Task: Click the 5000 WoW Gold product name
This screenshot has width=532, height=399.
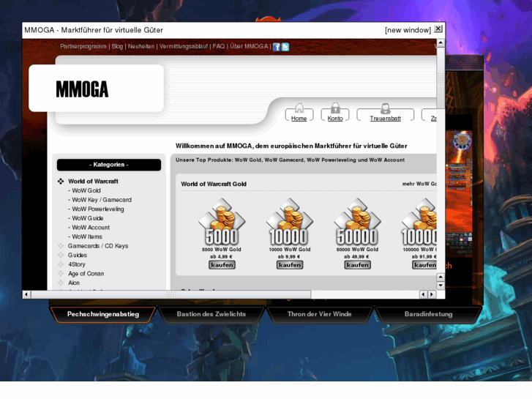Action: 222,249
